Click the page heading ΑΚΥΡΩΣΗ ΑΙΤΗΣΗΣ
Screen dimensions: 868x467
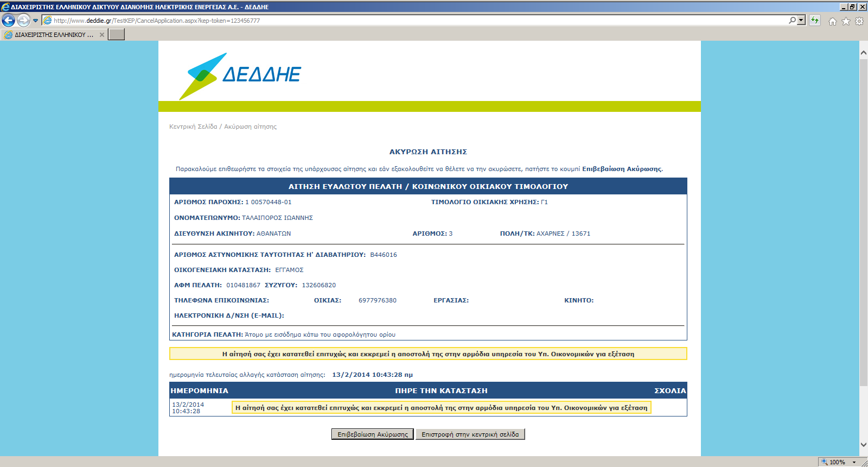[428, 152]
